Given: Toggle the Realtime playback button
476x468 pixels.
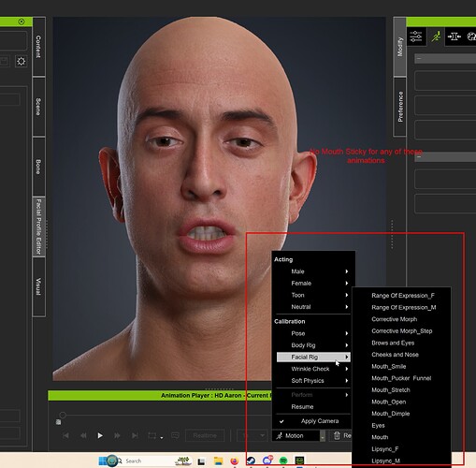Looking at the screenshot, I should point(205,435).
